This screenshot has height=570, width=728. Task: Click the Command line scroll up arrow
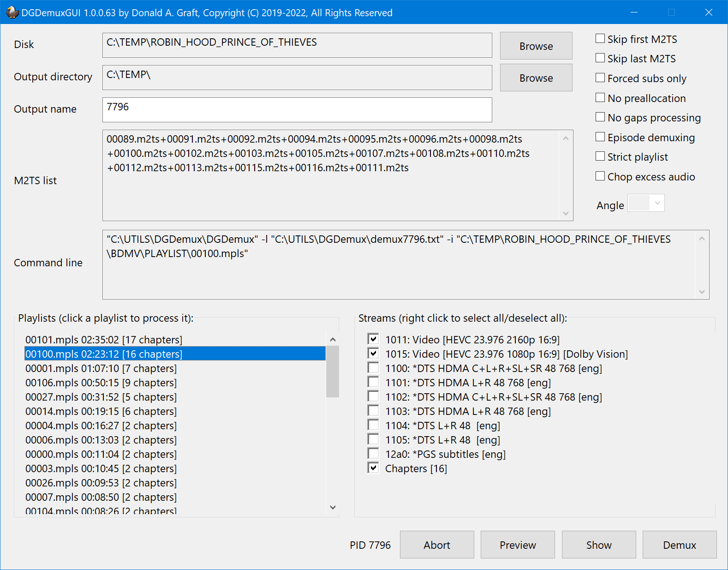click(702, 239)
